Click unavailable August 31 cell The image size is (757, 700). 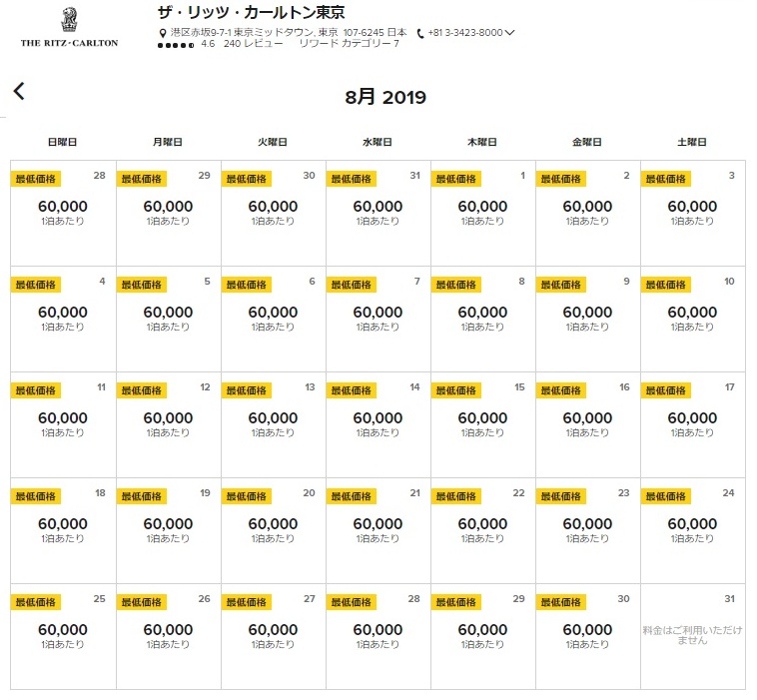693,636
